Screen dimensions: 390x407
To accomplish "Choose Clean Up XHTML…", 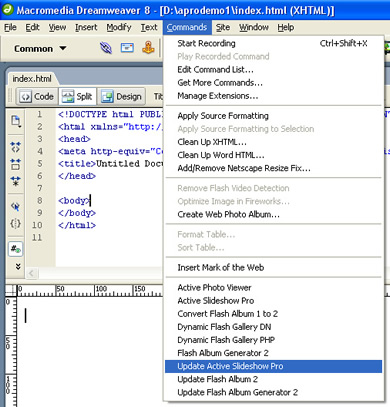I will coord(273,142).
